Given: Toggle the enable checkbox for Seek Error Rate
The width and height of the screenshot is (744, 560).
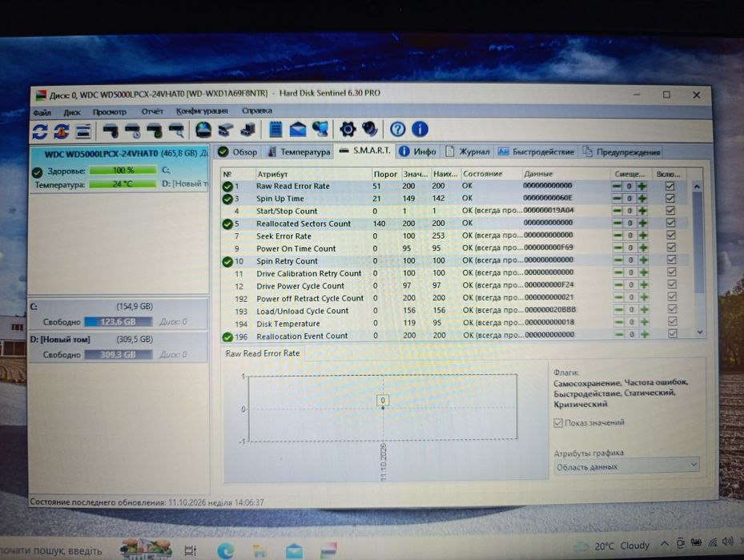Looking at the screenshot, I should [x=671, y=235].
